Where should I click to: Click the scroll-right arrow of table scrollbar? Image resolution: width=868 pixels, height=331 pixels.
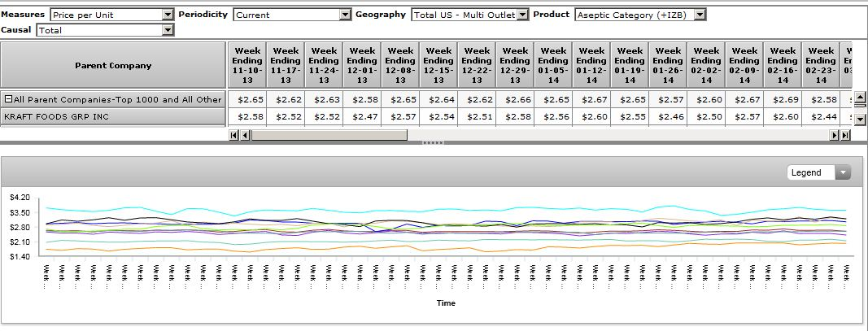(x=834, y=135)
